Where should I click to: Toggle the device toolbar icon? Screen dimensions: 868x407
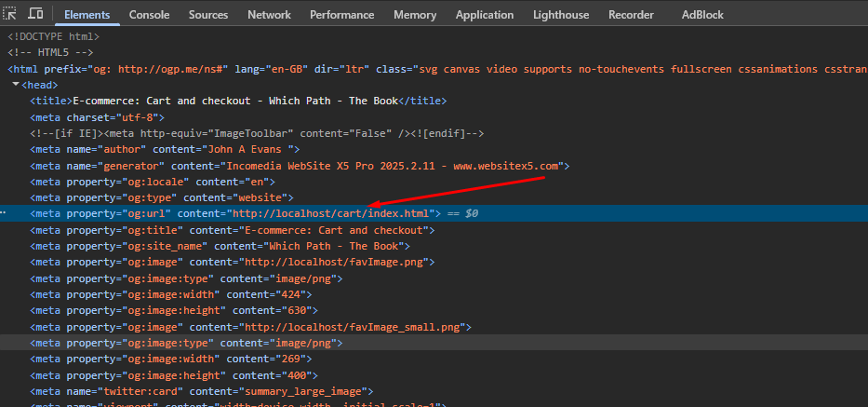(x=35, y=14)
